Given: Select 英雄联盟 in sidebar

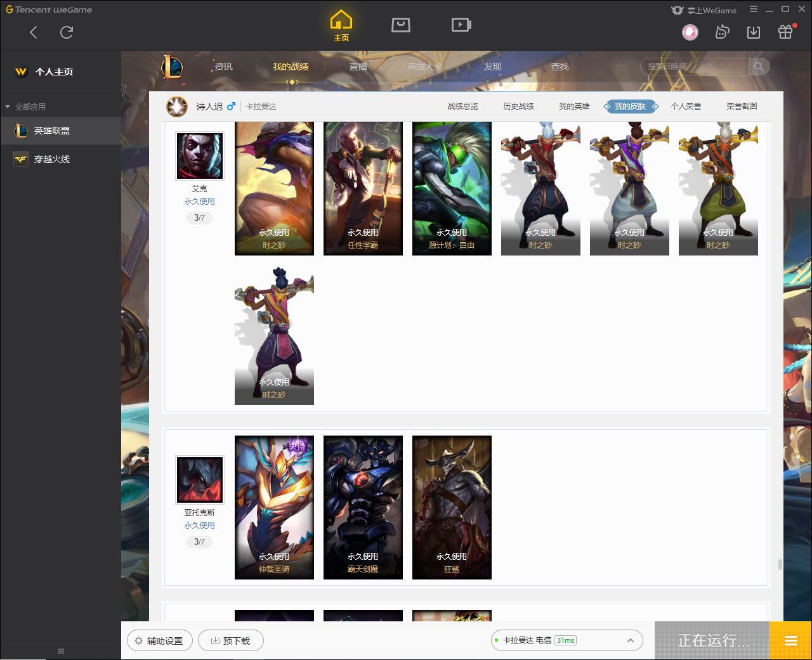Looking at the screenshot, I should pyautogui.click(x=60, y=131).
